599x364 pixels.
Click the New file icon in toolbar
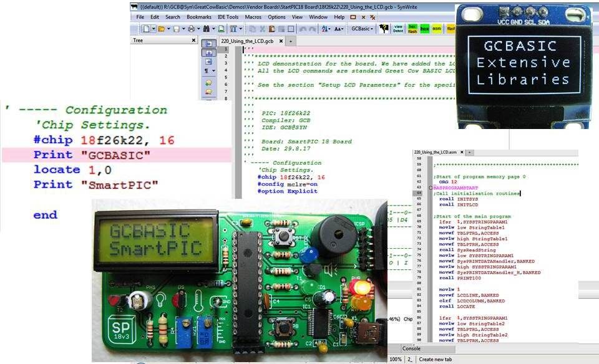point(145,29)
